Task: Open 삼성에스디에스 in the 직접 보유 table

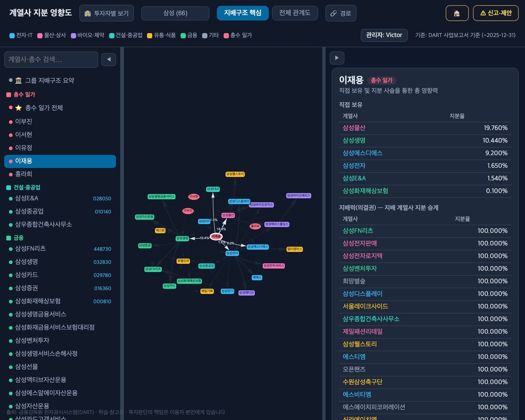Action: pos(363,153)
